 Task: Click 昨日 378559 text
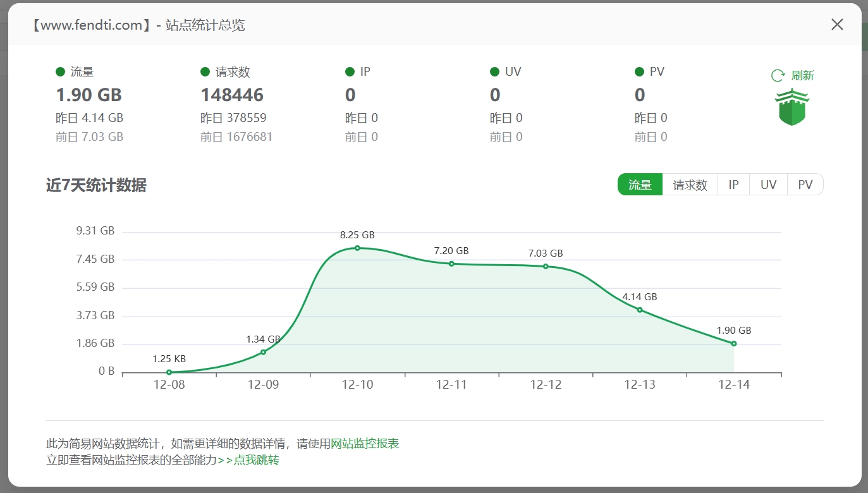pos(233,118)
